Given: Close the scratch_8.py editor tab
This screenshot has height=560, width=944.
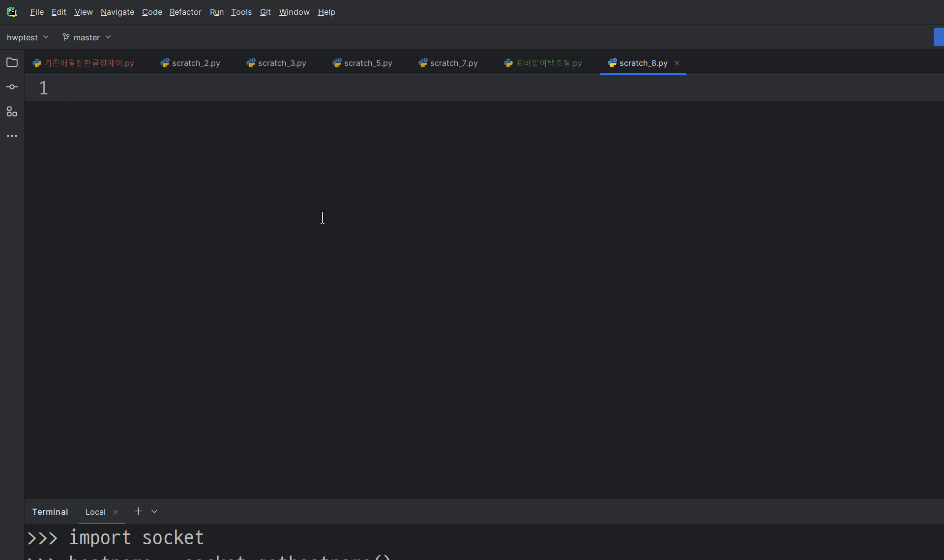Looking at the screenshot, I should [677, 63].
